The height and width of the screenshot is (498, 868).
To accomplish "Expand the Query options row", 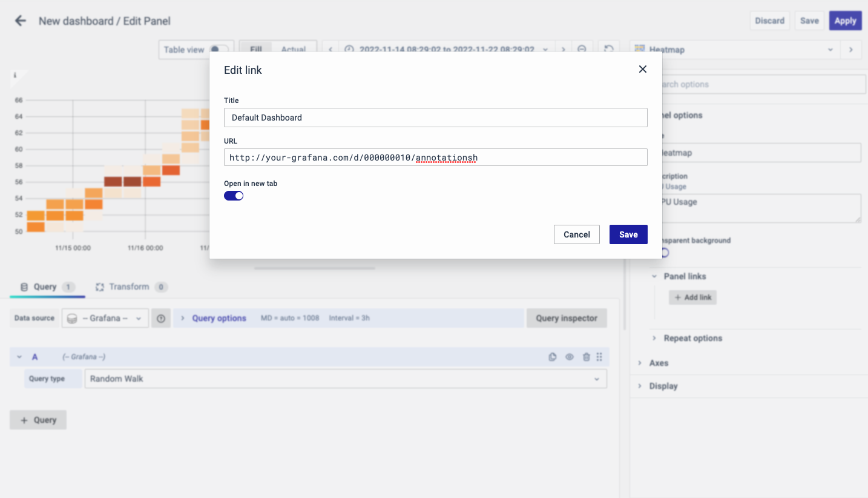I will pyautogui.click(x=219, y=318).
